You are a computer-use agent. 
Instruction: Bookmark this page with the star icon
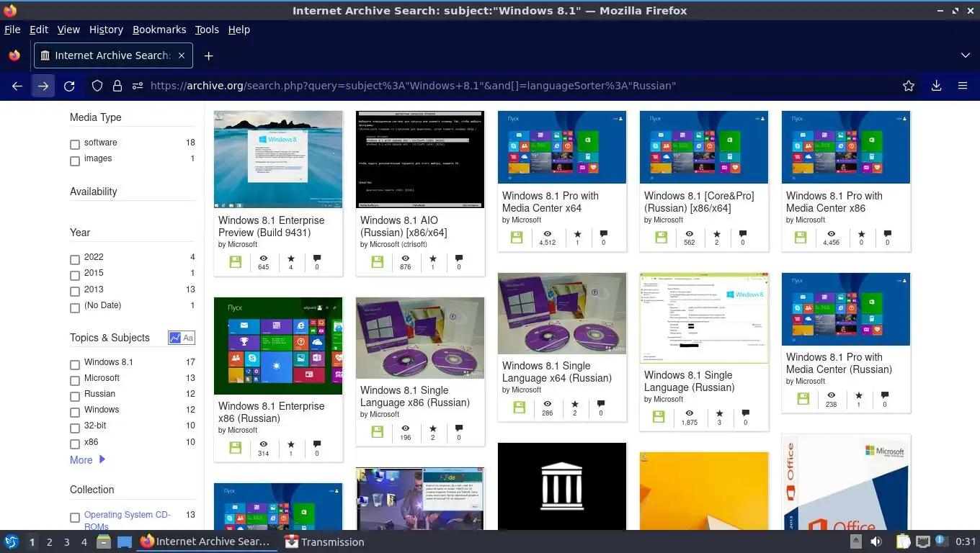[x=909, y=86]
